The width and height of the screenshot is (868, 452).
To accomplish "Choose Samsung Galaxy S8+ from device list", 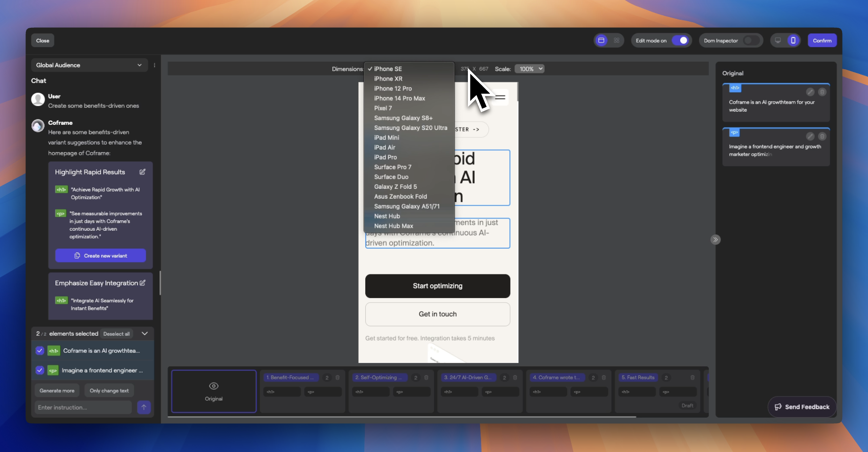I will pos(409,118).
